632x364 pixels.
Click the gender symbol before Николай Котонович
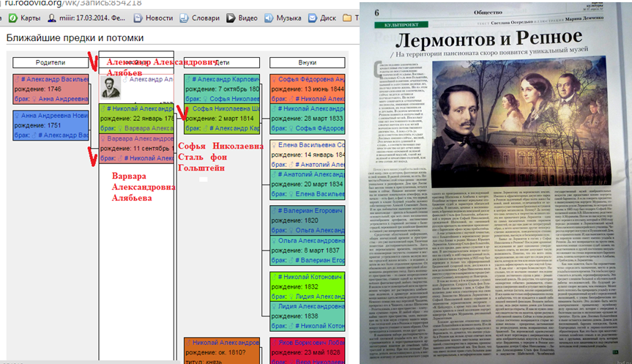point(274,277)
